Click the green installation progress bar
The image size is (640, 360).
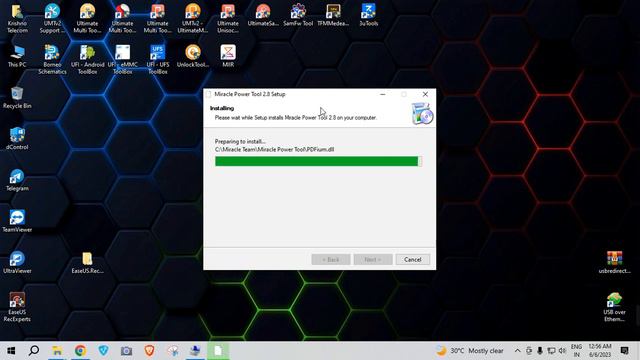tap(318, 161)
